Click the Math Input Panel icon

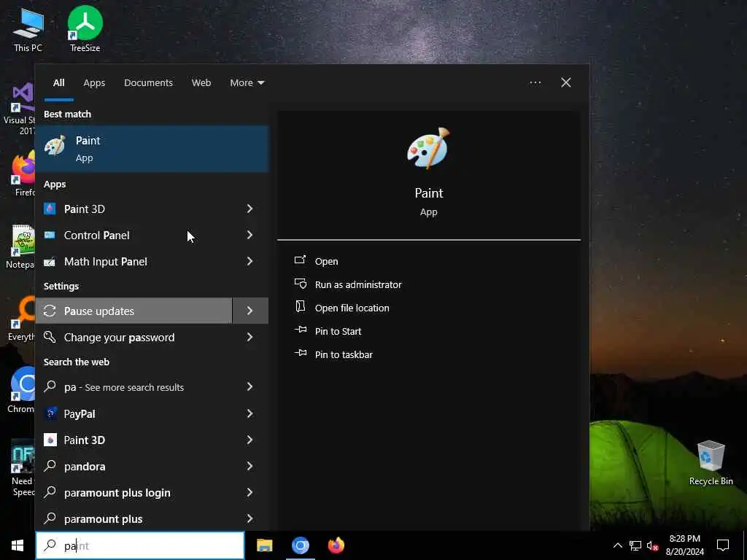pyautogui.click(x=50, y=262)
